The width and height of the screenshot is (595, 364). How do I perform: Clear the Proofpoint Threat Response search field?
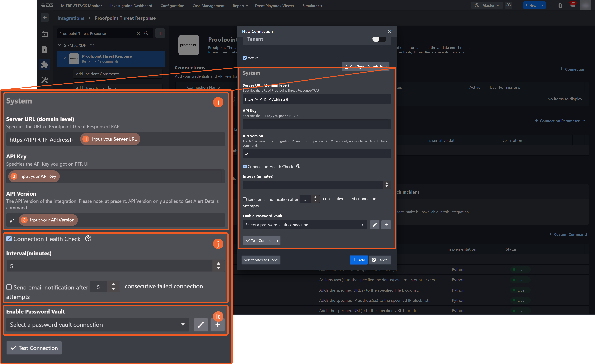(138, 33)
